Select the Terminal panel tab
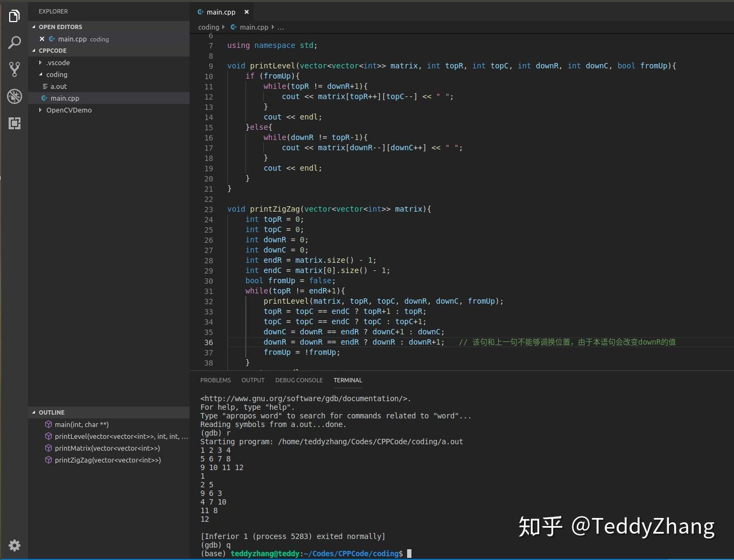Screen dimensions: 734x560 point(348,380)
